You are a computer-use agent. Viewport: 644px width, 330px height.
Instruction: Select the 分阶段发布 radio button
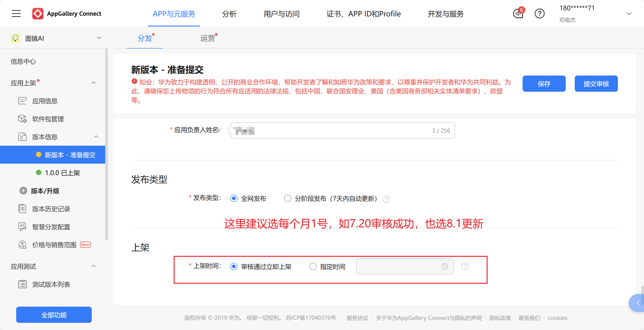[288, 198]
